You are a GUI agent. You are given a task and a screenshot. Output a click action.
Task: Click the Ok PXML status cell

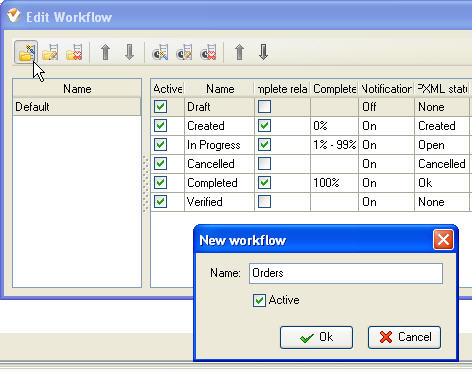(442, 183)
